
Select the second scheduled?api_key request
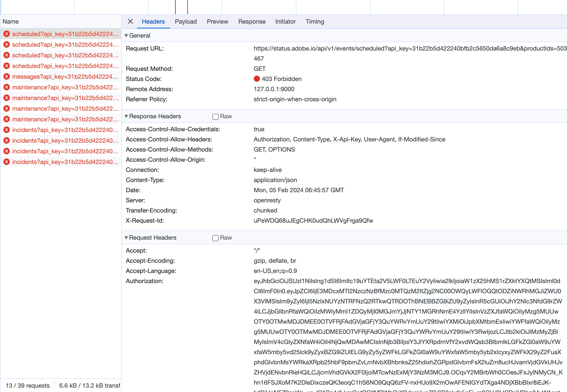point(65,44)
